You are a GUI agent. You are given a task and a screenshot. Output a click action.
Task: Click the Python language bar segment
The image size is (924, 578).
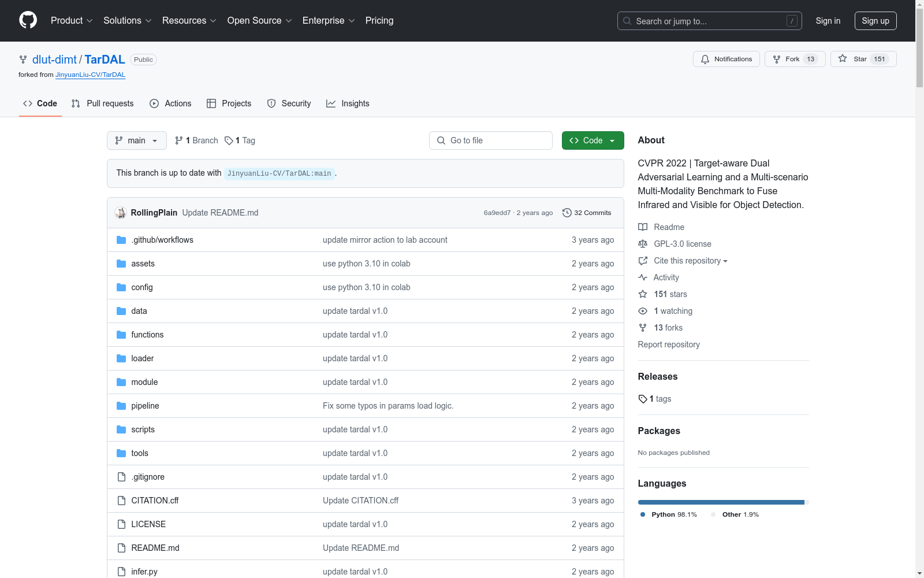tap(721, 502)
